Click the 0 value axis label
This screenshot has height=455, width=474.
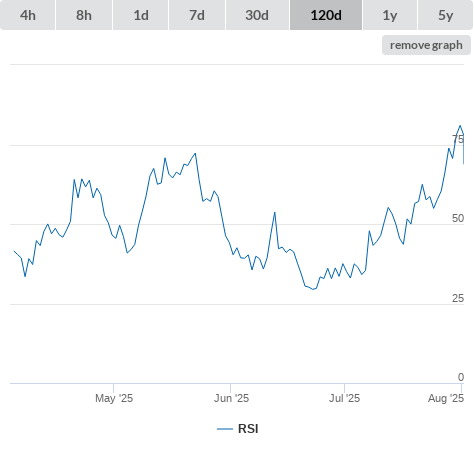click(461, 377)
